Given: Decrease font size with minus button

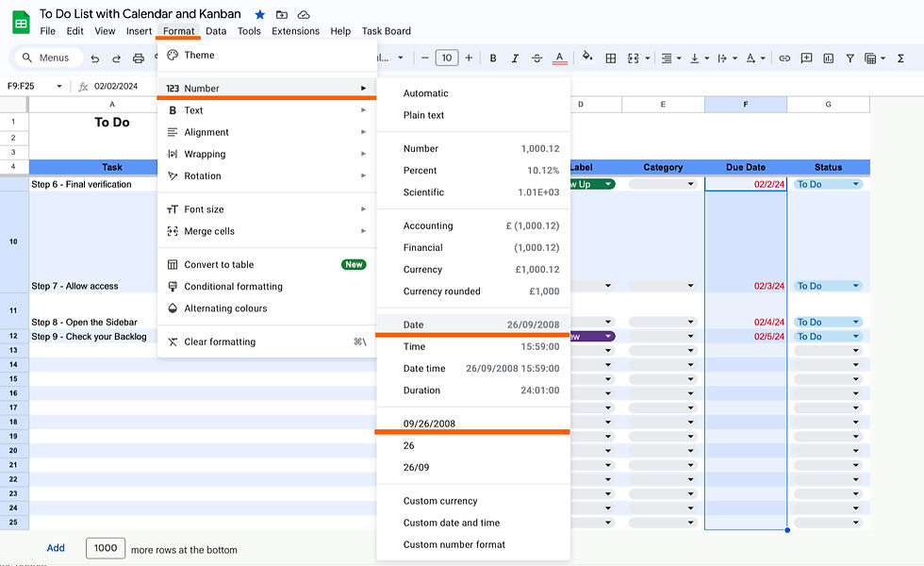Looking at the screenshot, I should click(424, 58).
